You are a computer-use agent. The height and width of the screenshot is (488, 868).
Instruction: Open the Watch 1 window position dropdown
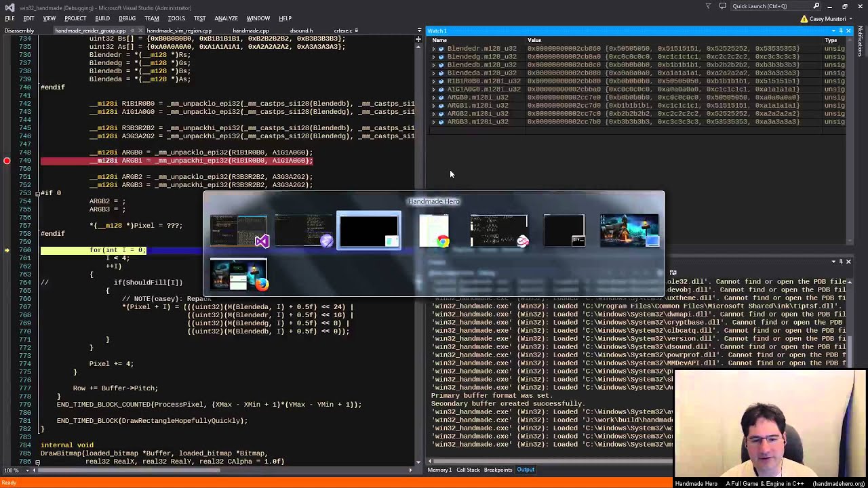[x=833, y=30]
